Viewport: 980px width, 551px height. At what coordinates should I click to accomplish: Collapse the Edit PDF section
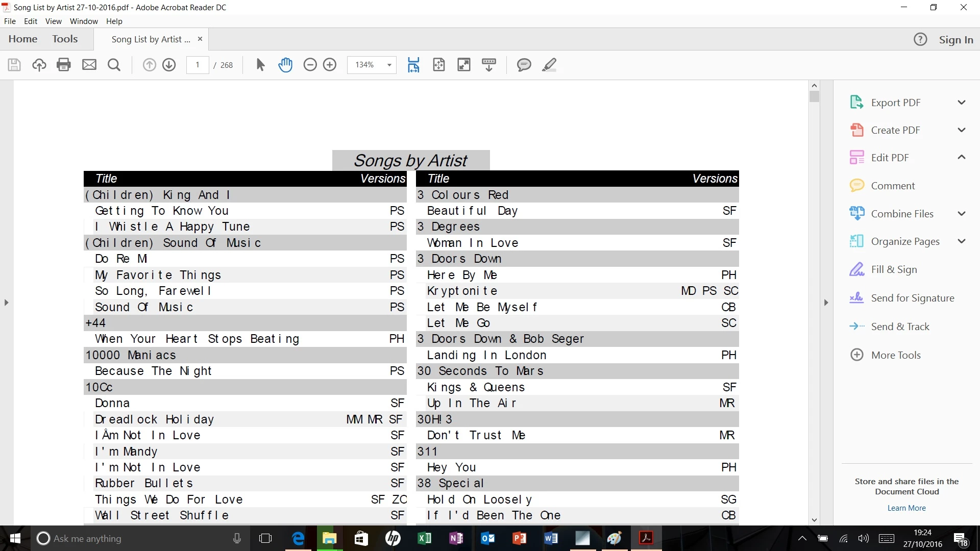tap(962, 158)
